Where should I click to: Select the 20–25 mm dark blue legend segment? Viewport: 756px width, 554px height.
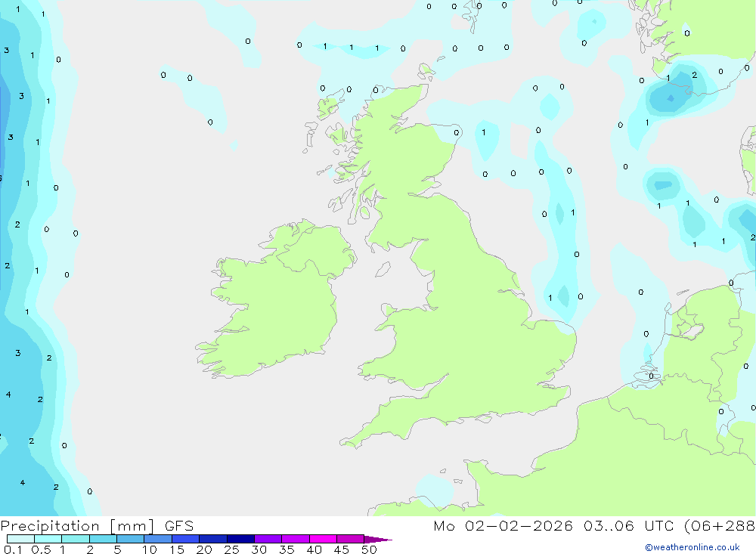click(213, 539)
